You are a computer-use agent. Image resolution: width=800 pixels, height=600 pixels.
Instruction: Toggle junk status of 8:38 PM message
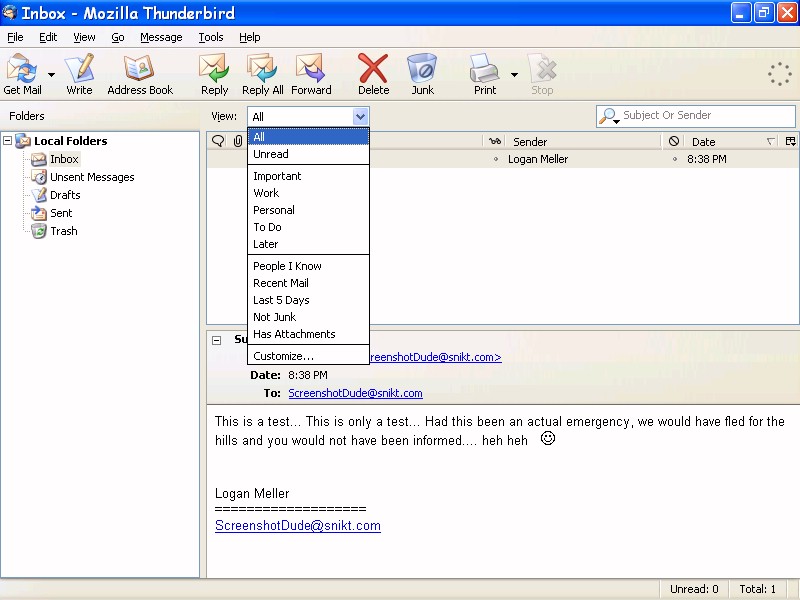674,159
